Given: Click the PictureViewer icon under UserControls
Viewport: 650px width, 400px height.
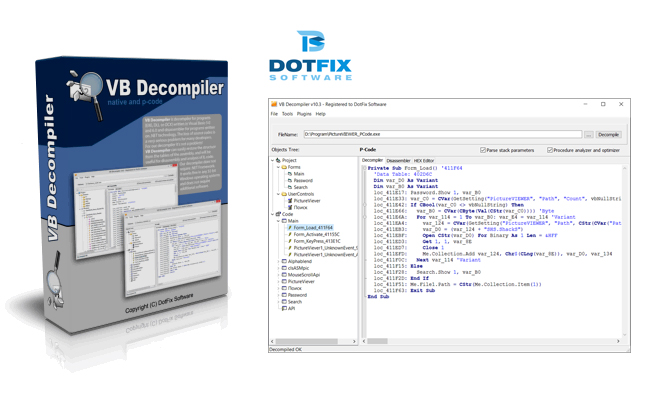Looking at the screenshot, I should click(x=290, y=201).
